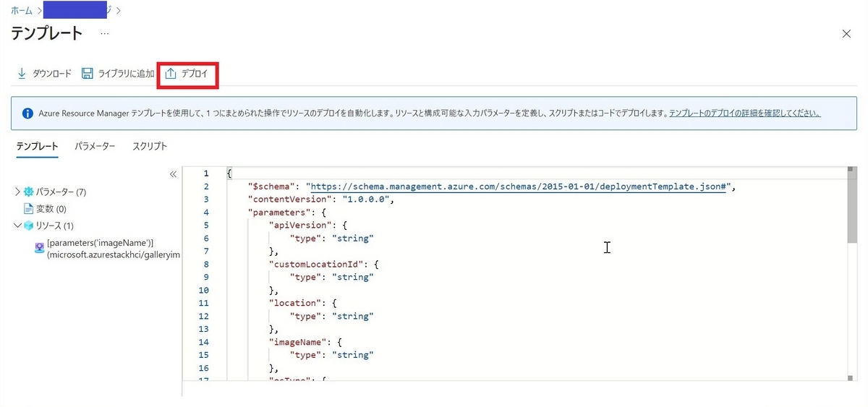Image resolution: width=868 pixels, height=407 pixels.
Task: Click line number 8 in the gutter
Action: coord(206,265)
